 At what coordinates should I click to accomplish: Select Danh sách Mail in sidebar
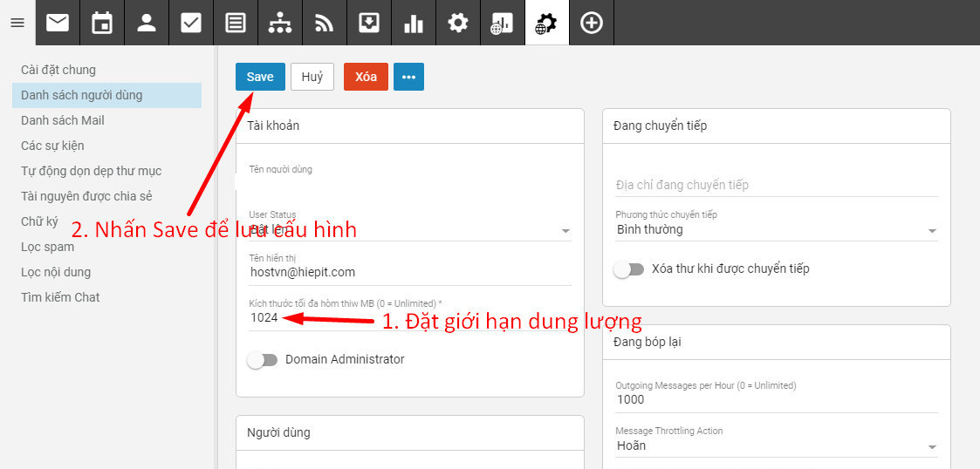(63, 120)
